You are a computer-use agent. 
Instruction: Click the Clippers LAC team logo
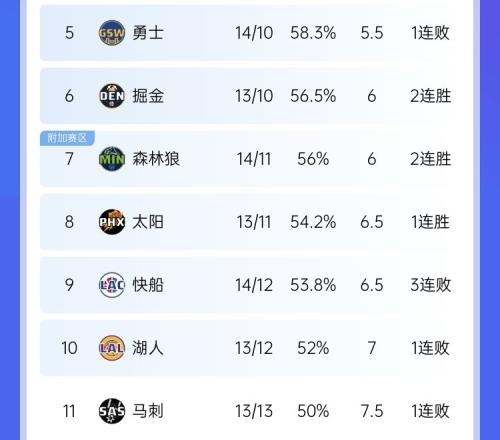112,285
